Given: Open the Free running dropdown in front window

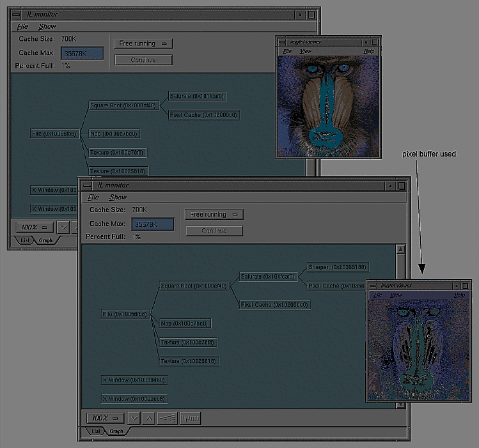Looking at the screenshot, I should point(214,215).
